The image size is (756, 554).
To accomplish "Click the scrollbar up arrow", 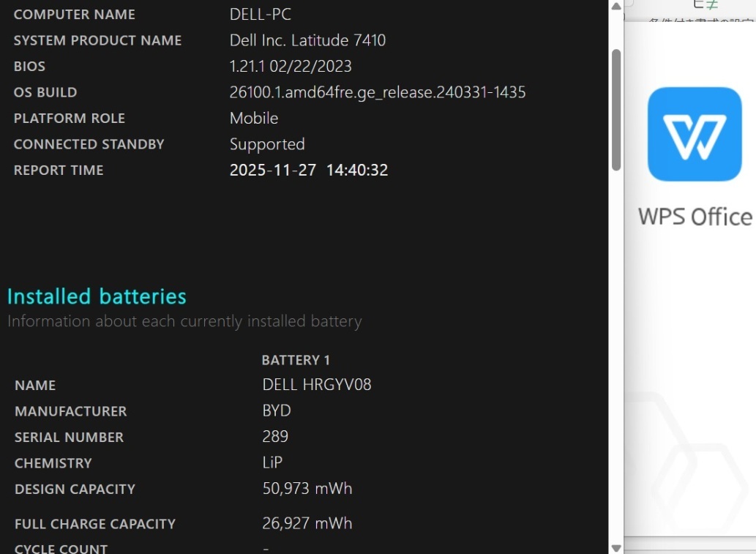I will click(616, 7).
